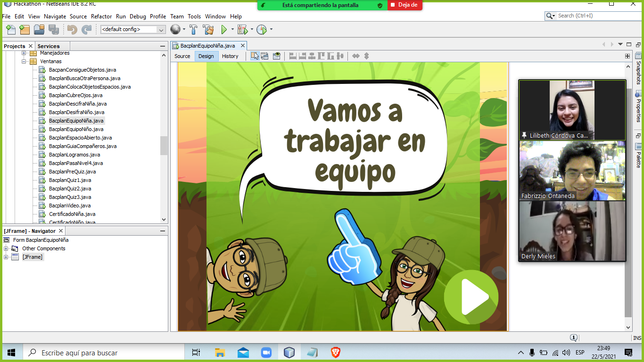Screen dimensions: 644x362
Task: Open the Snapshots side panel button
Action: tap(638, 69)
